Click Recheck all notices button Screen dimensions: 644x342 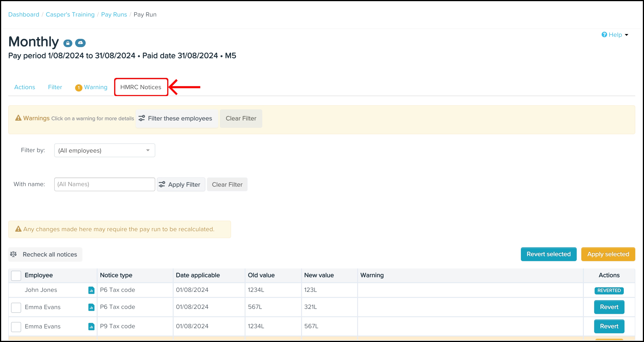tap(45, 254)
